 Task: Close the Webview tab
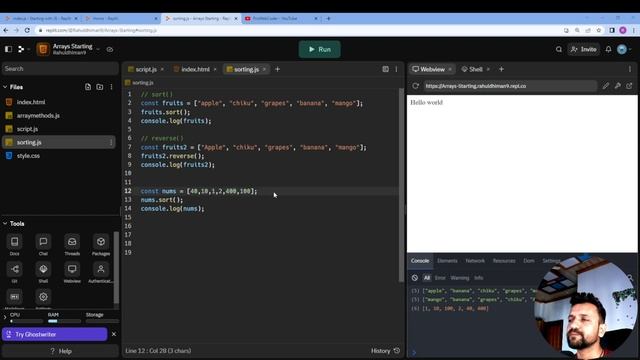pos(450,69)
